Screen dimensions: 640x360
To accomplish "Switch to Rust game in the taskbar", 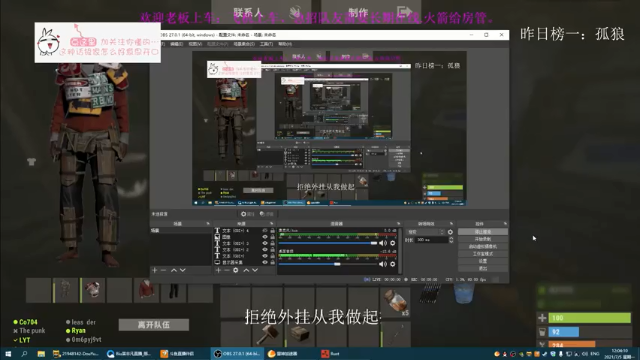I will [331, 354].
